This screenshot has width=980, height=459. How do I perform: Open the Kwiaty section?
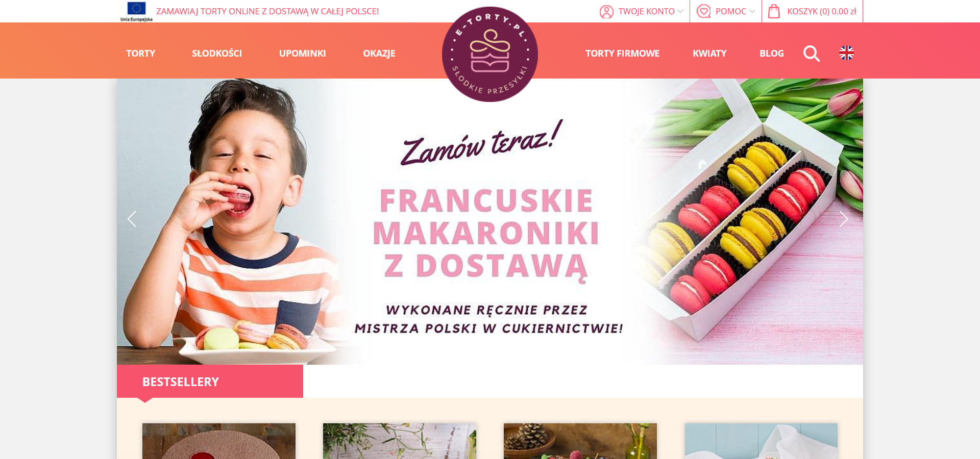tap(709, 54)
